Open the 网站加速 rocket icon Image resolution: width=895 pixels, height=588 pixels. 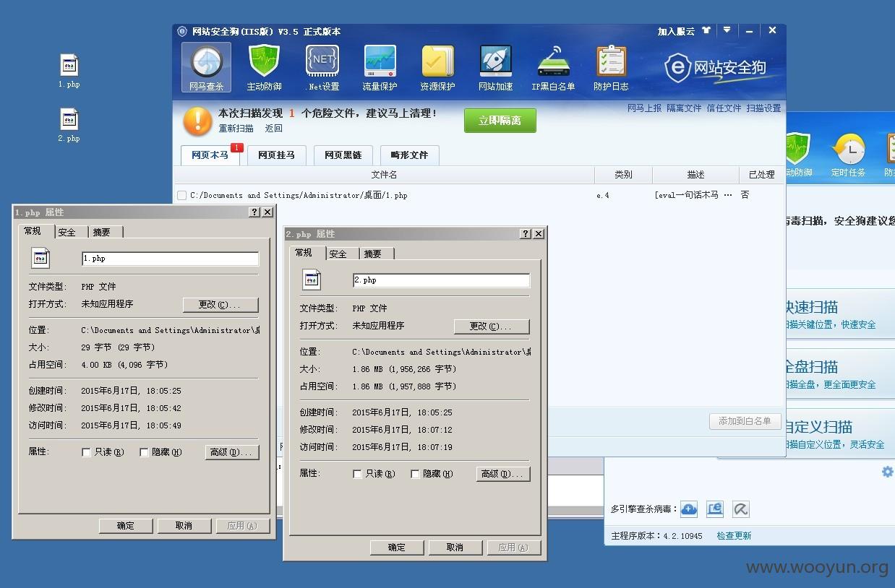pyautogui.click(x=495, y=67)
